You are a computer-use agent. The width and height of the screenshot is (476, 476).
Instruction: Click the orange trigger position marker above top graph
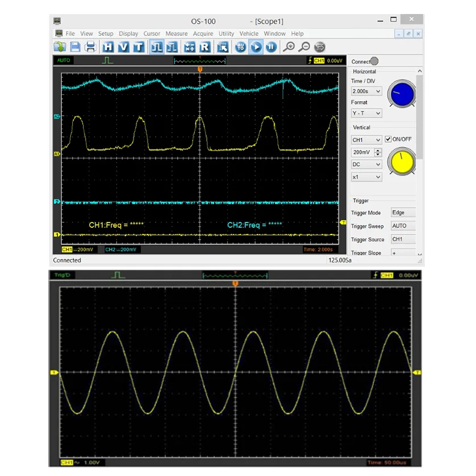pyautogui.click(x=200, y=69)
